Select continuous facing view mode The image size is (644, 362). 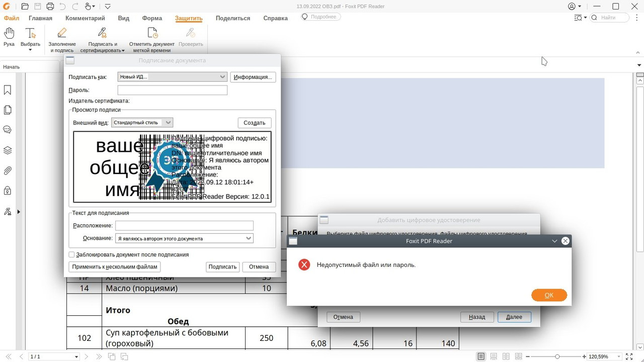[x=519, y=356]
